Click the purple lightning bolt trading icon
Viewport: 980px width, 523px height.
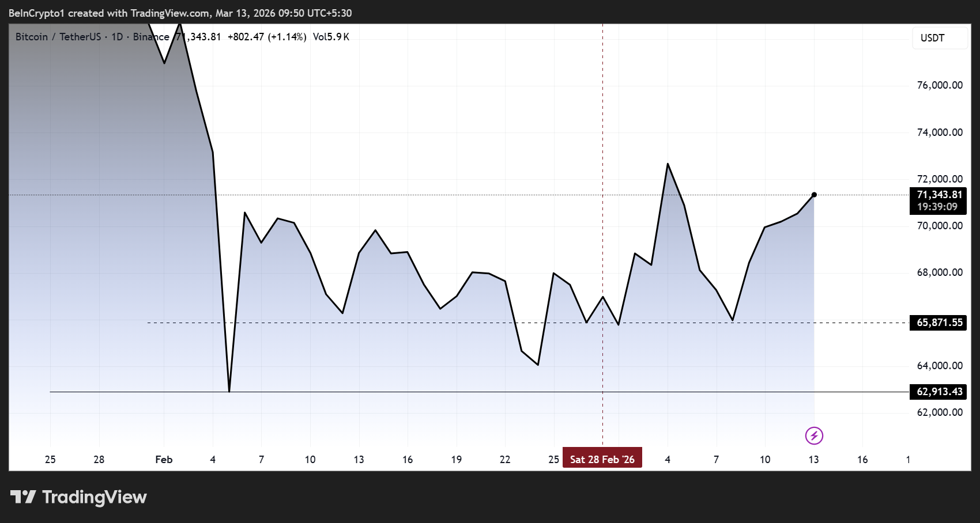tap(813, 437)
